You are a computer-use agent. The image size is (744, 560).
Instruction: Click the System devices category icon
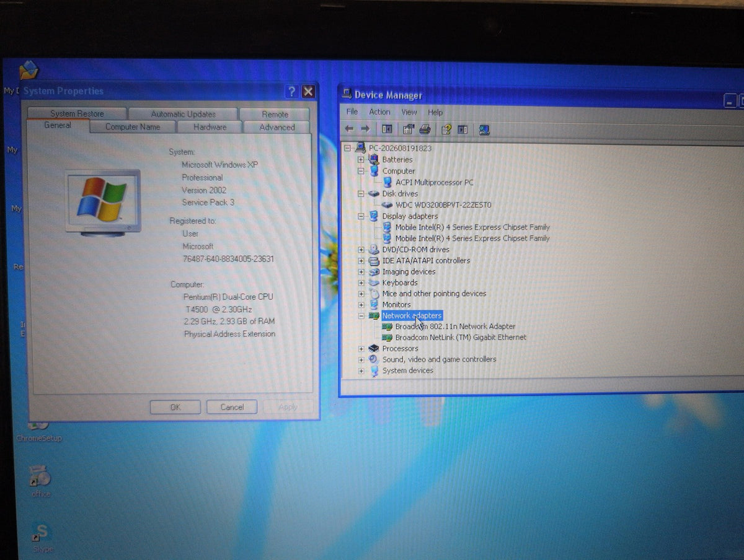374,370
